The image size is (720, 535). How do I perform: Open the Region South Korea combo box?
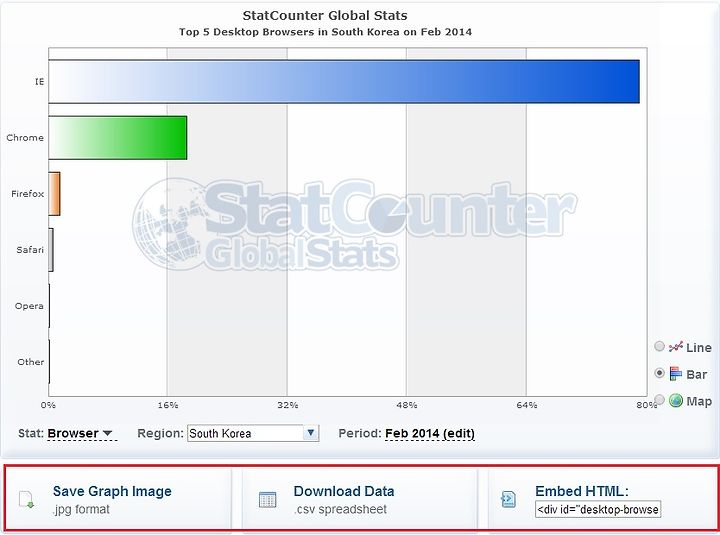253,434
